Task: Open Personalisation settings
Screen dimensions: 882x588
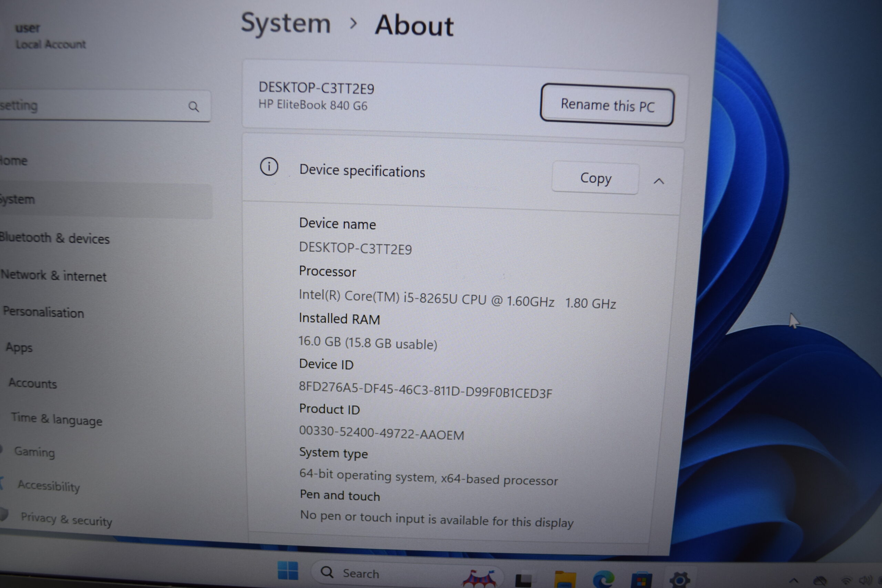Action: click(x=43, y=312)
